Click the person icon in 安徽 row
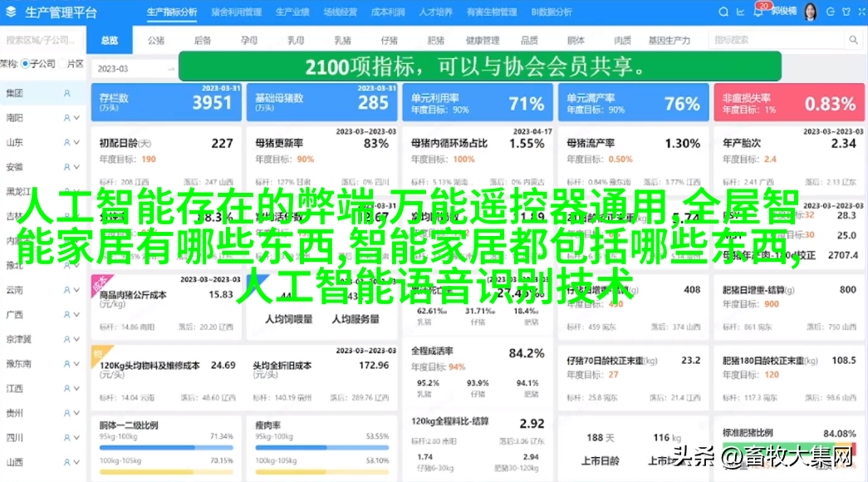Viewport: 868px width, 482px height. point(67,167)
